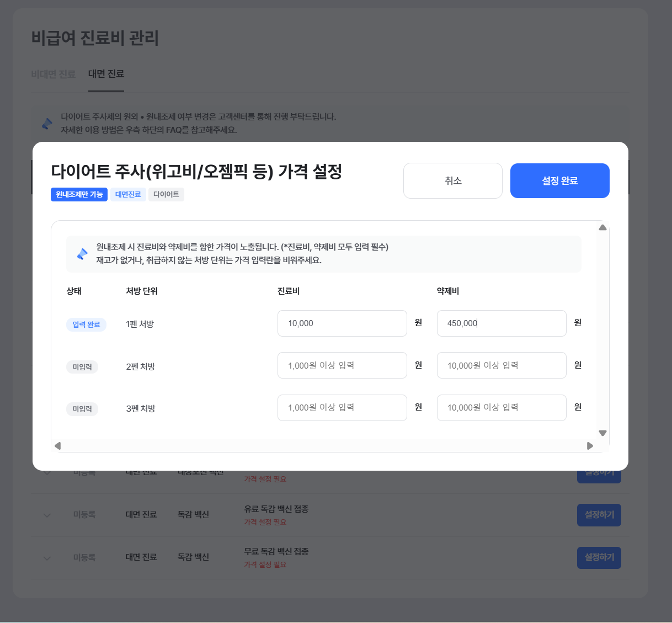Click the 약제비 column header
672x623 pixels.
point(448,291)
